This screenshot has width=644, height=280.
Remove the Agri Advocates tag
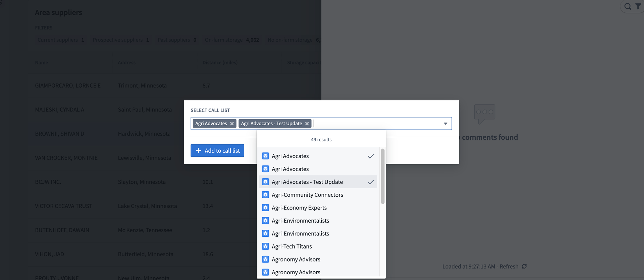coord(232,124)
